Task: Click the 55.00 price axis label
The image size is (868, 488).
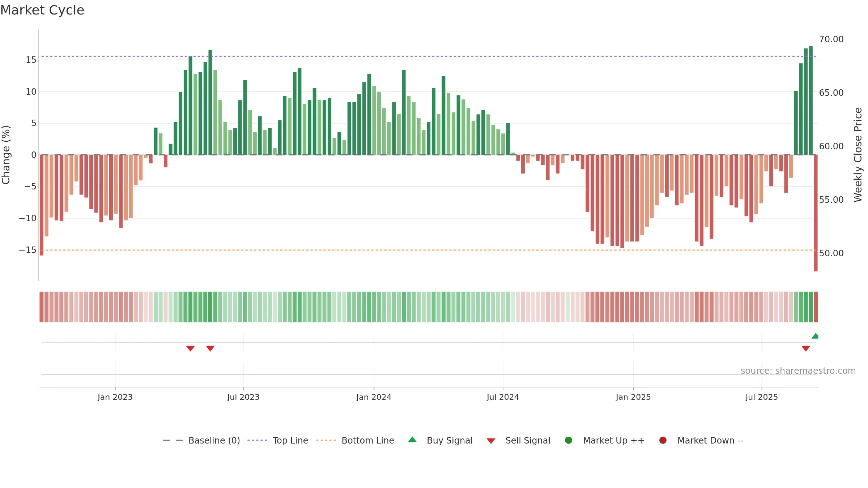Action: 831,200
